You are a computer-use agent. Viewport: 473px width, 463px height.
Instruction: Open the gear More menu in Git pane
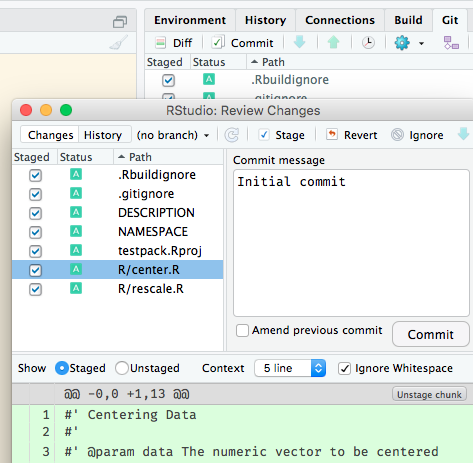click(409, 43)
